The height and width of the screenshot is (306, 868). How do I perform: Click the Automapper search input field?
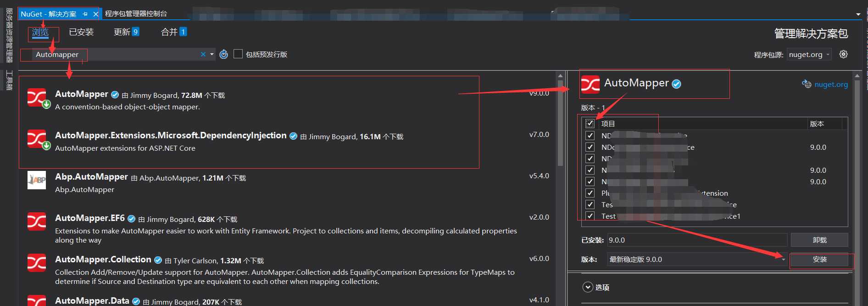117,54
